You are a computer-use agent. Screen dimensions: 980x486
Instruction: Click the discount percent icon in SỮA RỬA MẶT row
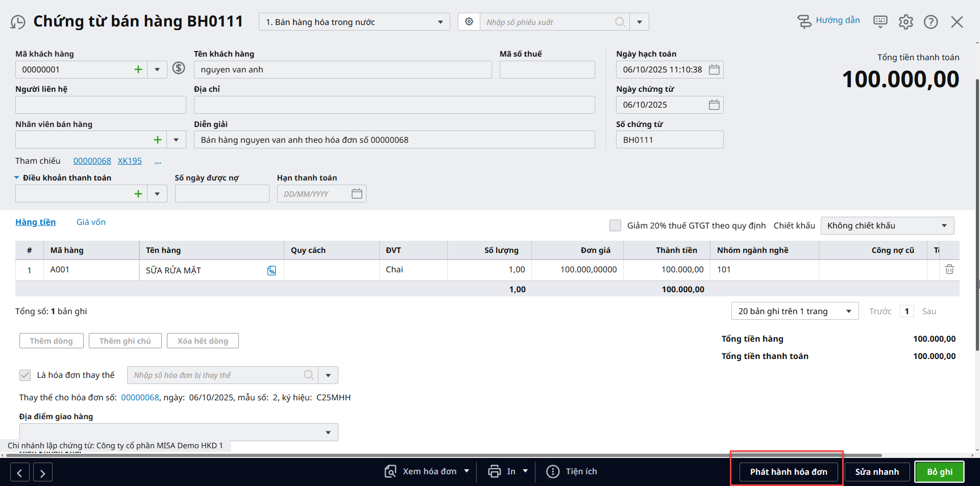(x=272, y=271)
